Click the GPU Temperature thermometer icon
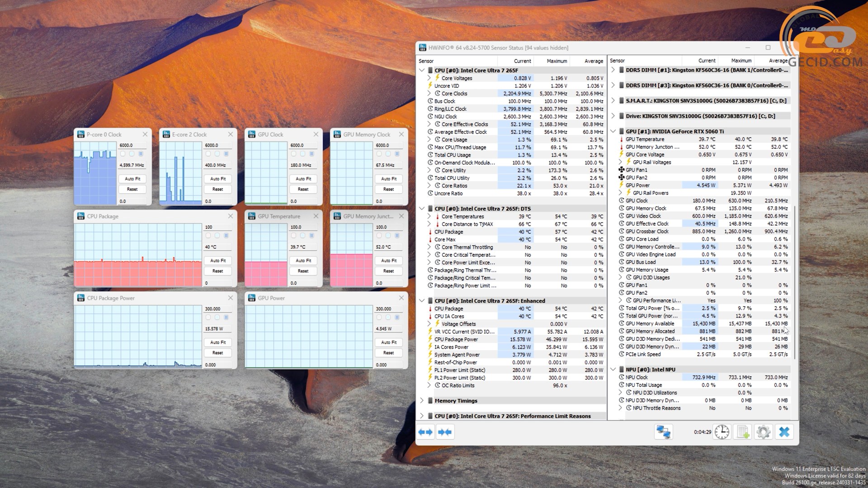 [622, 139]
